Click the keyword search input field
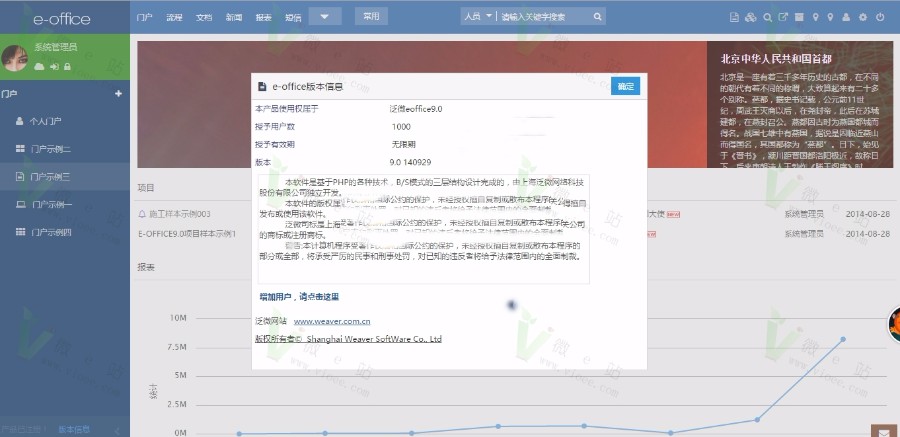 point(544,17)
